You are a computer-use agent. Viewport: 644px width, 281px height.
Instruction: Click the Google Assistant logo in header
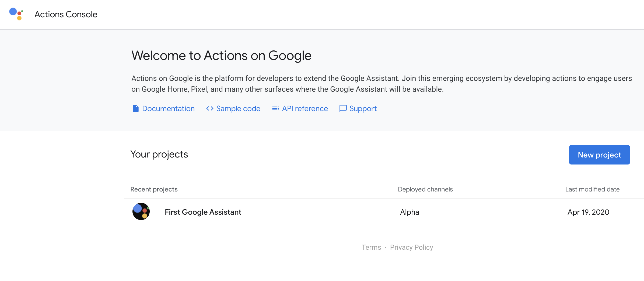pos(16,14)
